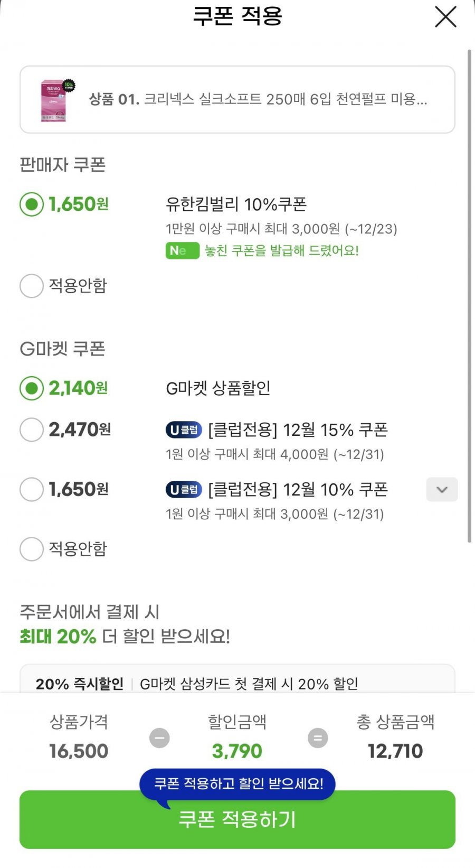This screenshot has height=868, width=475.
Task: Select the 1,650원 Yuhan-Kimberly seller coupon
Action: click(x=32, y=204)
